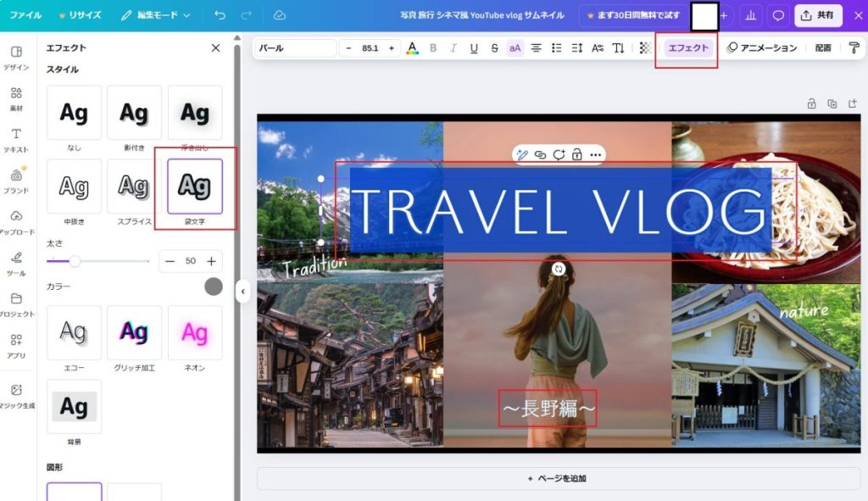The height and width of the screenshot is (501, 868).
Task: Click the copy style paint roller icon
Action: click(x=853, y=48)
